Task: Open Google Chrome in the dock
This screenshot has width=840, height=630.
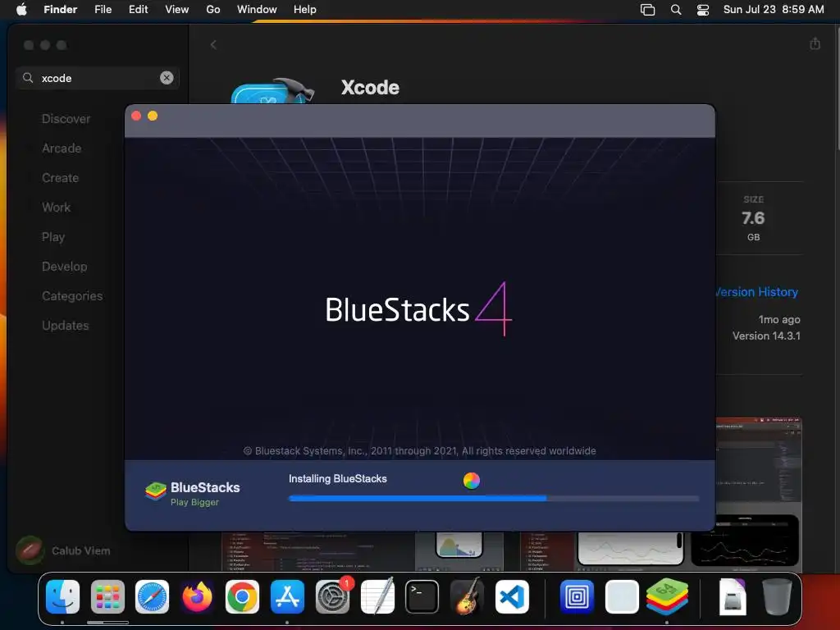Action: [242, 597]
